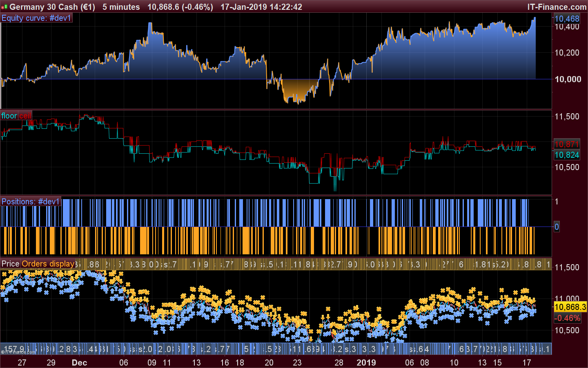Screen dimensions: 588x368
Task: Select the ceil indicator label
Action: coord(25,116)
